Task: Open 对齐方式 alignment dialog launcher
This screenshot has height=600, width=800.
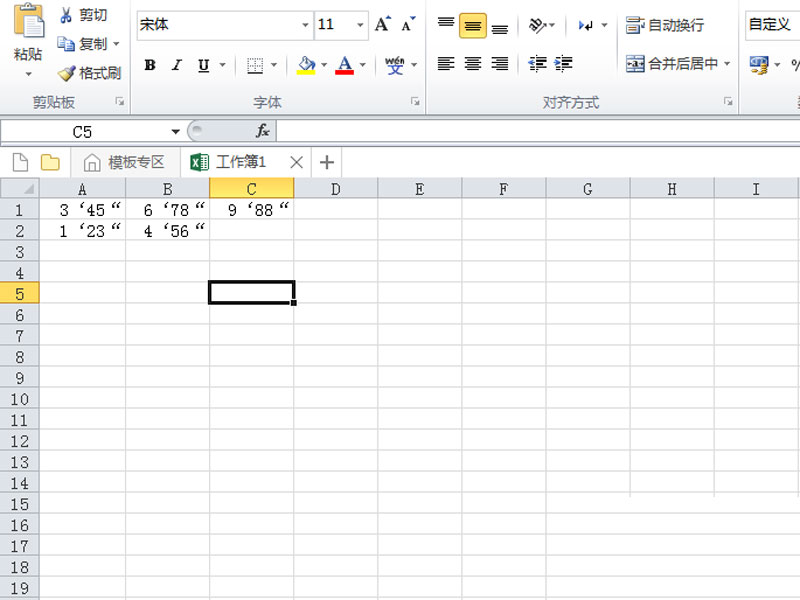Action: [x=728, y=102]
